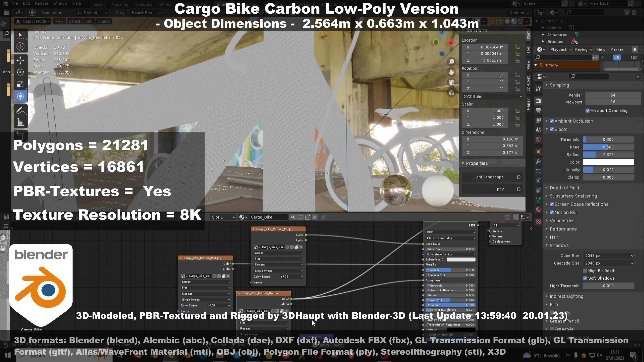
Task: Click the Keying button in timeline
Action: point(583,49)
